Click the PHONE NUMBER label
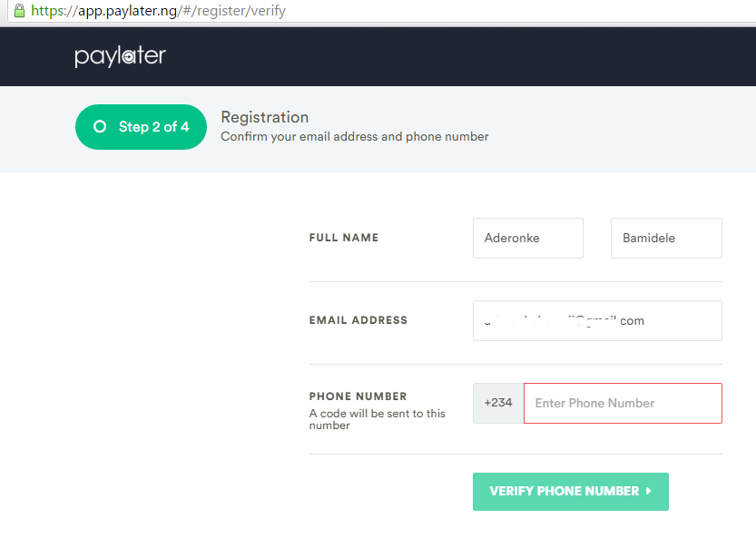Image resolution: width=756 pixels, height=538 pixels. (x=358, y=396)
